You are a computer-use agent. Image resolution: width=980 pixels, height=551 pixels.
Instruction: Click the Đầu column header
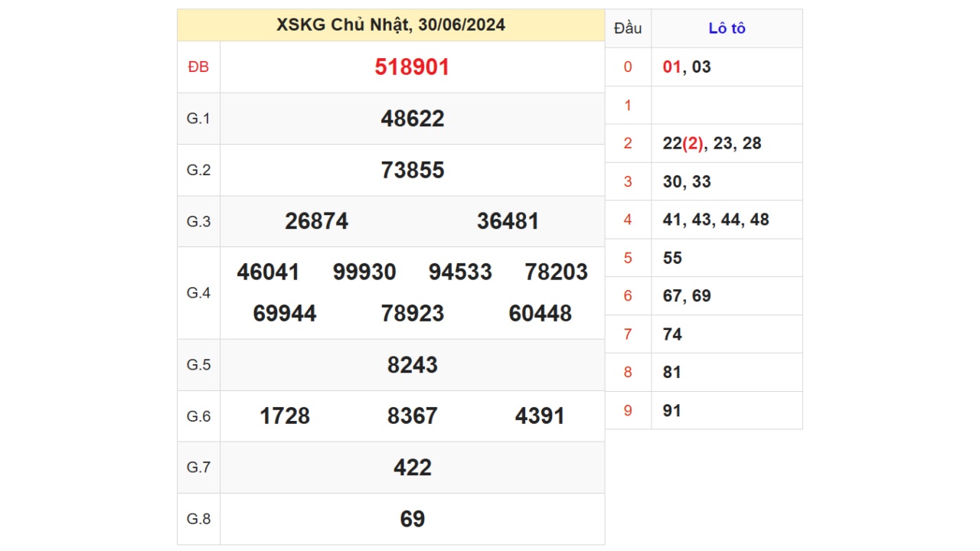628,28
